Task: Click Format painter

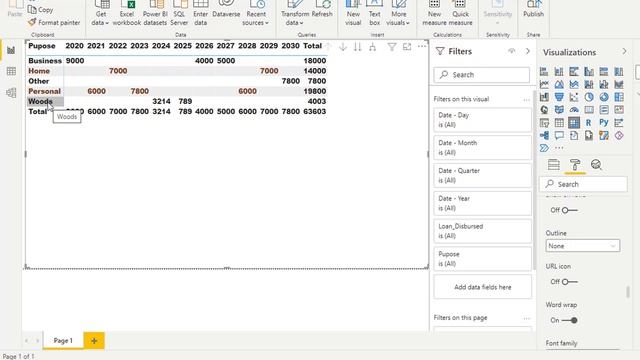Action: (54, 23)
